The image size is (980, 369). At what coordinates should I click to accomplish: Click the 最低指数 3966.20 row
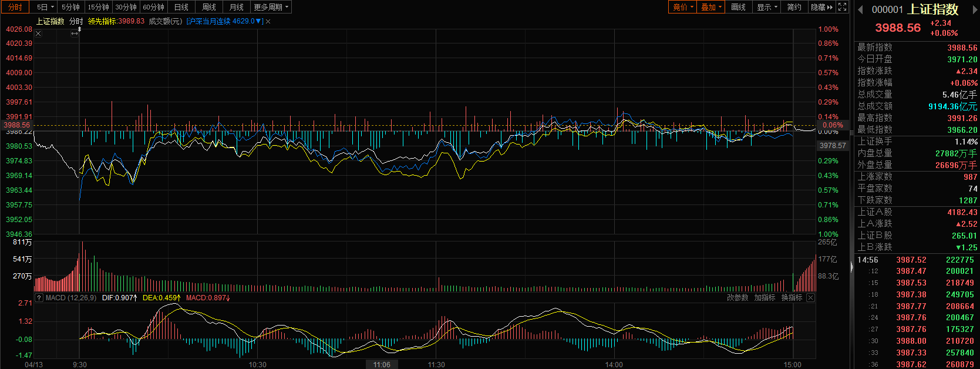coord(917,130)
